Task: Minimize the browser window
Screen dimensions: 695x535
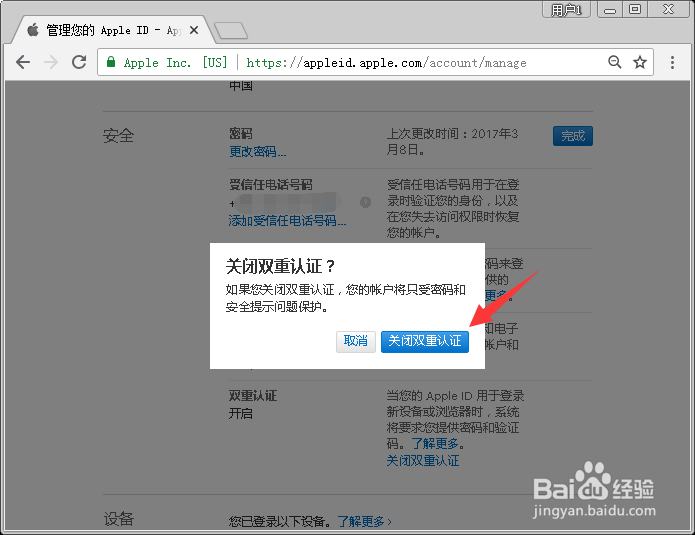Action: point(610,10)
